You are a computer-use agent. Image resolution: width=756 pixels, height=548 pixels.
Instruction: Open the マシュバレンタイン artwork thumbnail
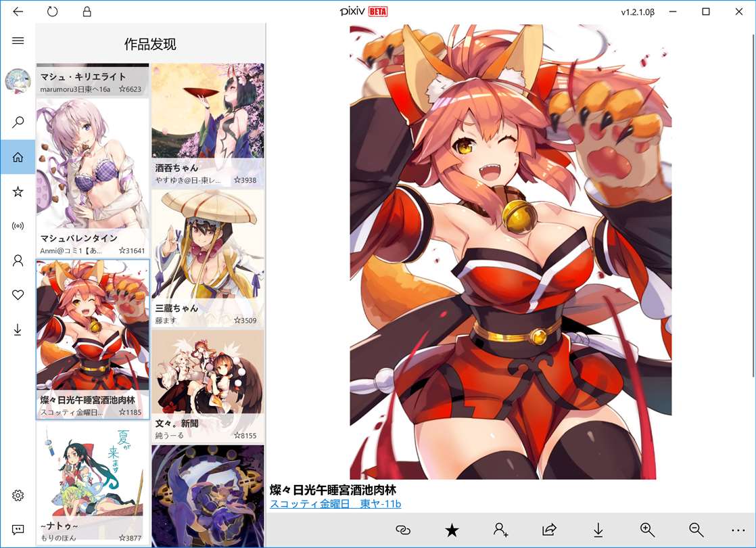point(92,177)
